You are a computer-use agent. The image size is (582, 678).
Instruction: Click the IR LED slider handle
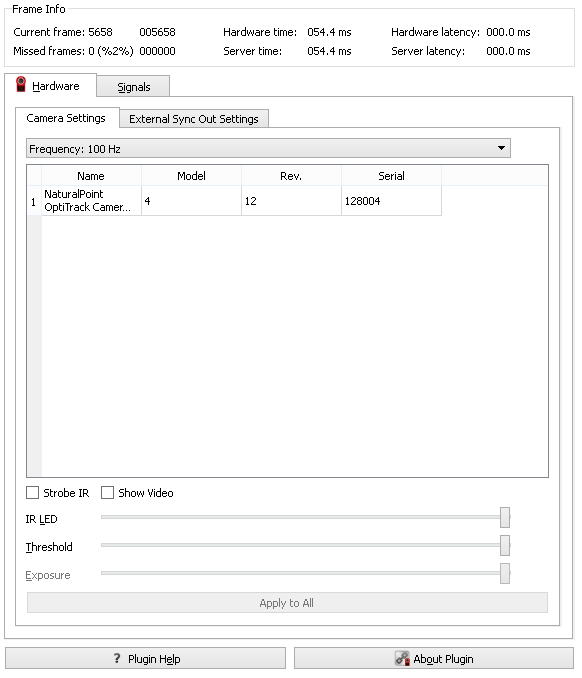pos(505,518)
